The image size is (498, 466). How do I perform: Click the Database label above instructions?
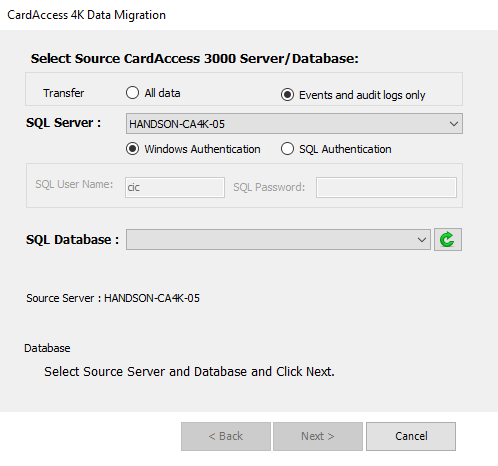(47, 348)
